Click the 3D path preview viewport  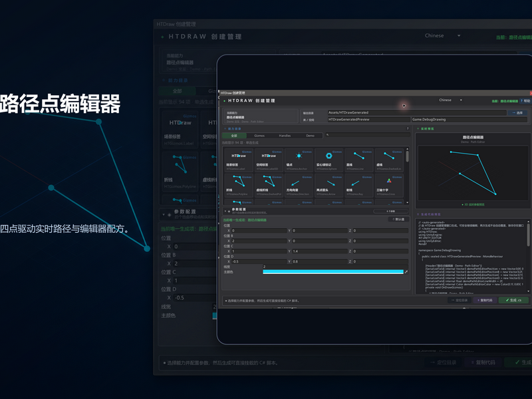(x=473, y=174)
